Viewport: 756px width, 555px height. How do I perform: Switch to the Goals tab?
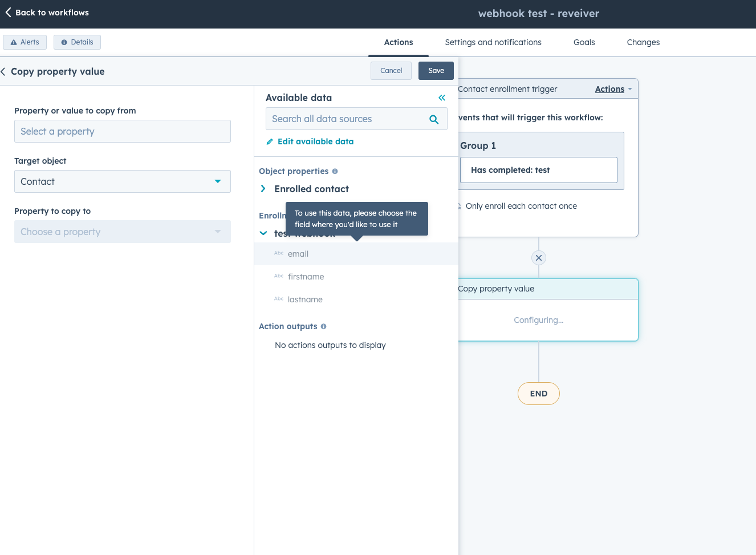(583, 42)
